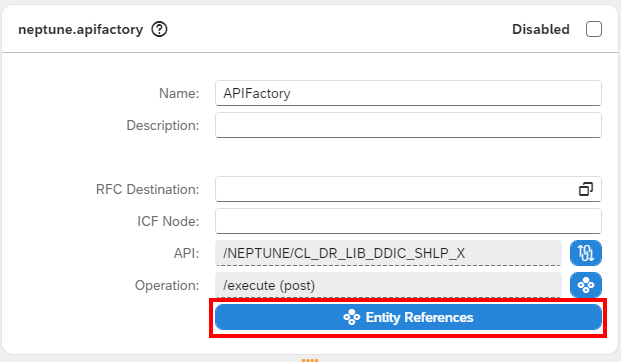Tick the Disabled checkbox

pos(594,29)
